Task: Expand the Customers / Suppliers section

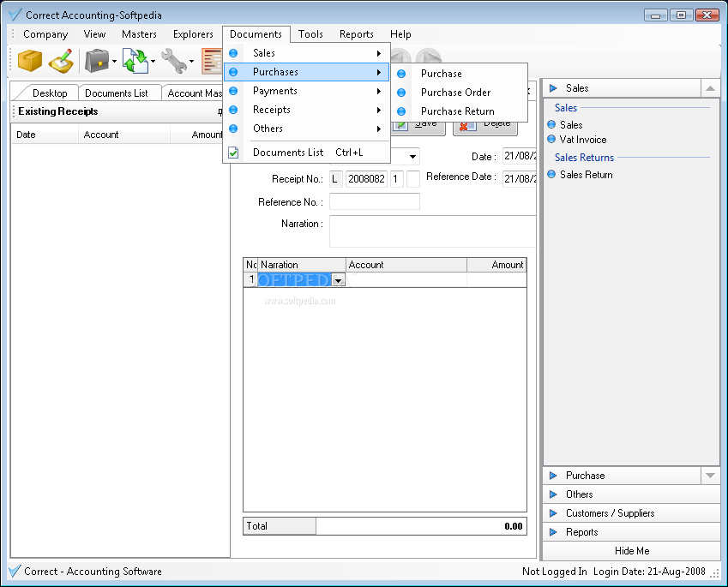Action: tap(631, 513)
